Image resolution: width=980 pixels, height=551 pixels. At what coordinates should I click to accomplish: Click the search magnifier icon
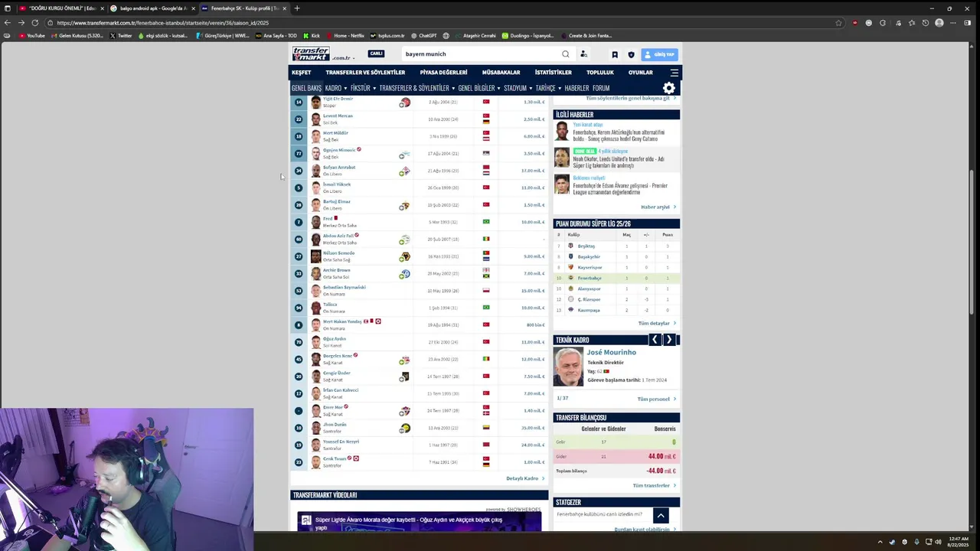click(566, 54)
